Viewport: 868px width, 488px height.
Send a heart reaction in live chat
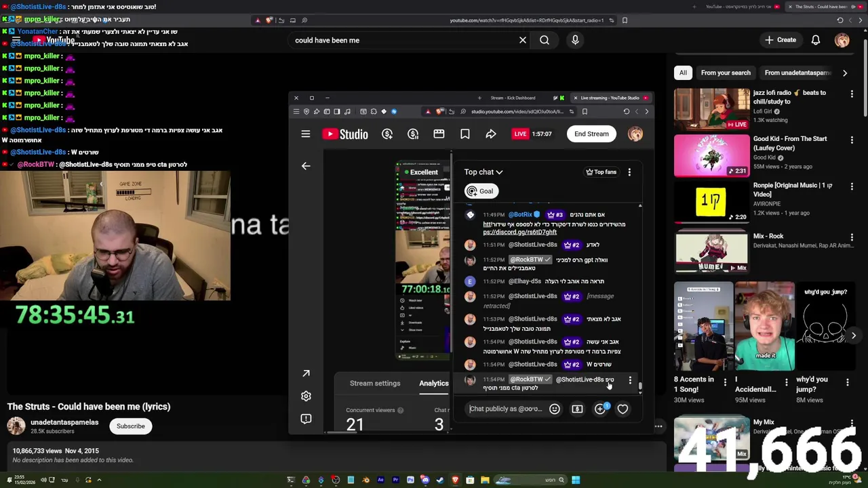click(623, 409)
